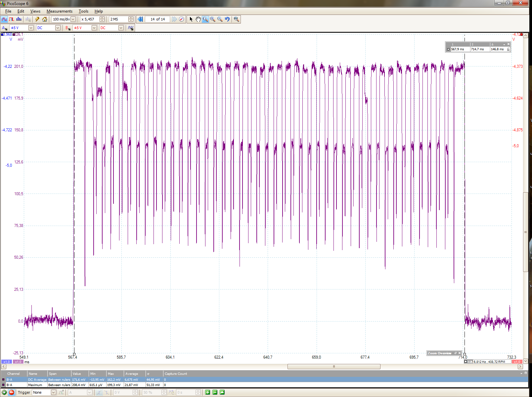Increase the 2 MS samples stepper
The height and width of the screenshot is (397, 532).
click(131, 18)
